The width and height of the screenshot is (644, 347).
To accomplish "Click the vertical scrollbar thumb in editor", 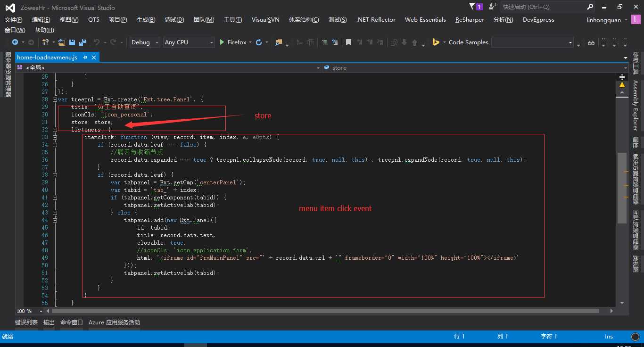I will (x=622, y=188).
